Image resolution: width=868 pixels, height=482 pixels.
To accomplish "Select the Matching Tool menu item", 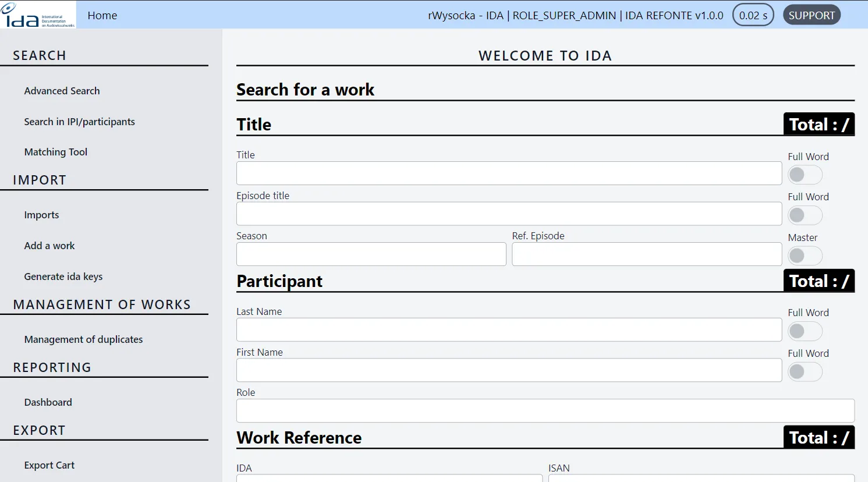I will coord(56,152).
